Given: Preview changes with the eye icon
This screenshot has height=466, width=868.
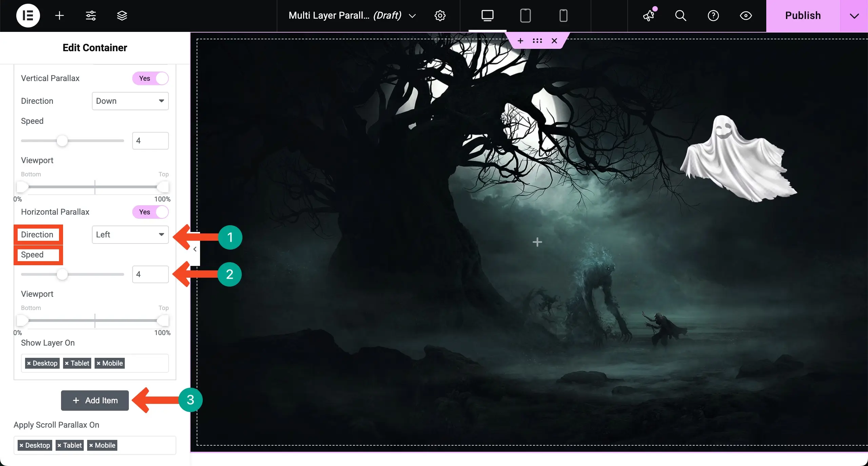Looking at the screenshot, I should pos(746,16).
